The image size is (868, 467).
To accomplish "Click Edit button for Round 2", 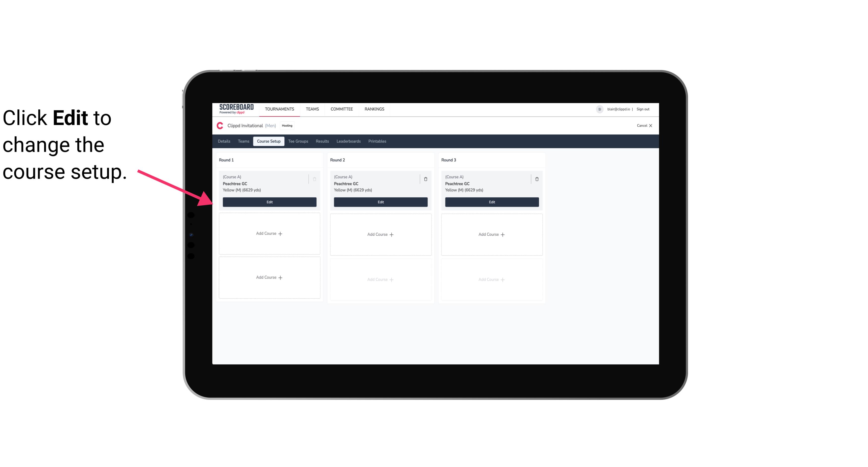I will coord(380,201).
